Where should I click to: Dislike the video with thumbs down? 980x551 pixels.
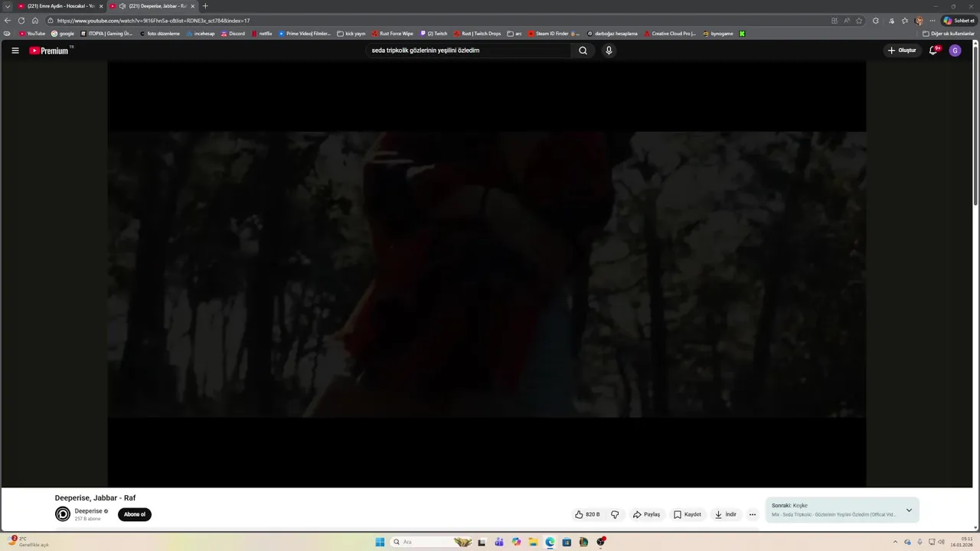coord(615,514)
